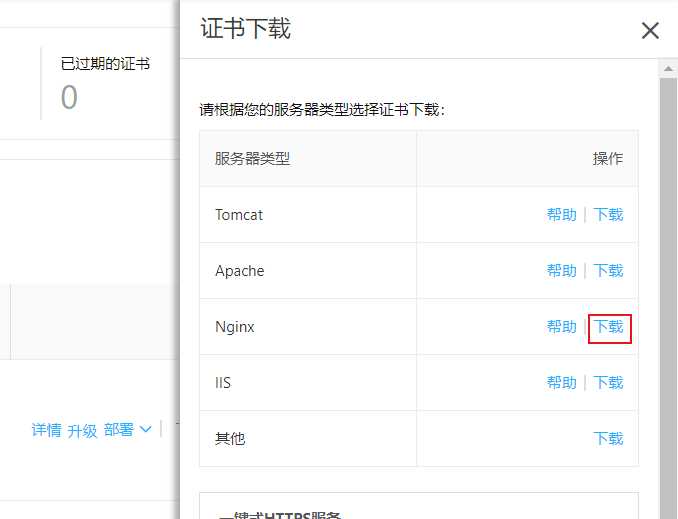Click the 操作 column header
This screenshot has width=678, height=519.
pyautogui.click(x=607, y=159)
